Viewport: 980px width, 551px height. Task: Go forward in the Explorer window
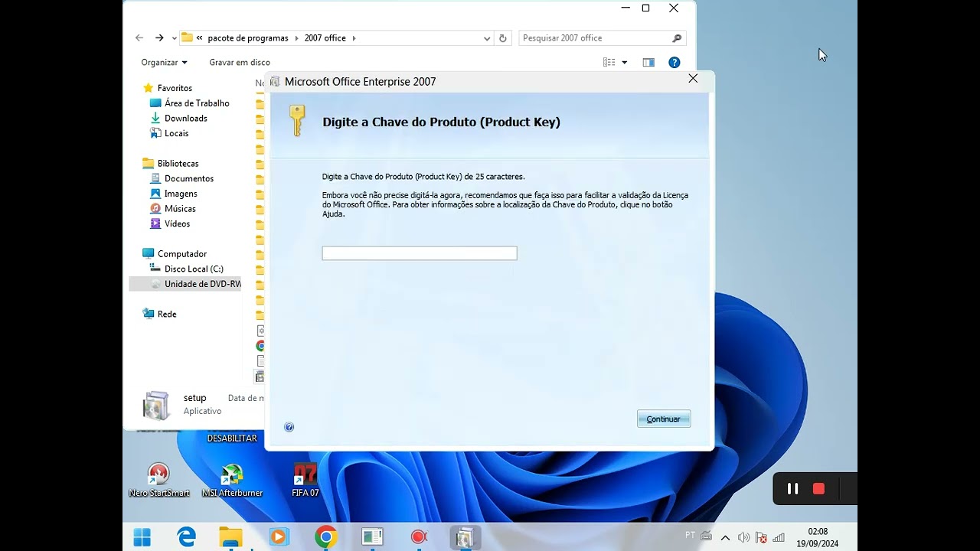point(159,37)
